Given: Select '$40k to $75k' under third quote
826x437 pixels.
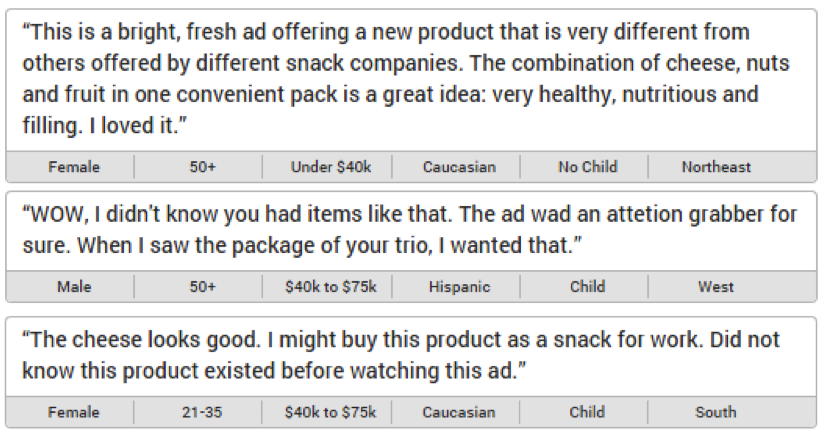Looking at the screenshot, I should (330, 412).
